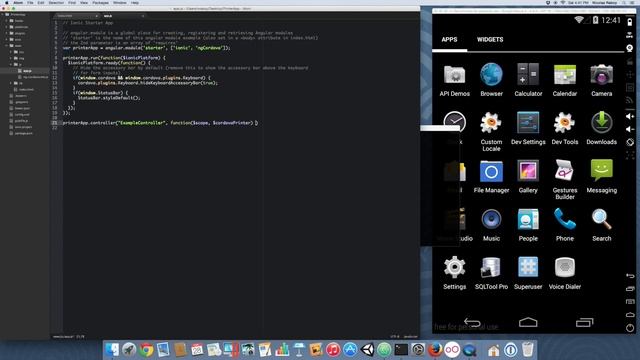Launch the File Manager app

click(491, 177)
